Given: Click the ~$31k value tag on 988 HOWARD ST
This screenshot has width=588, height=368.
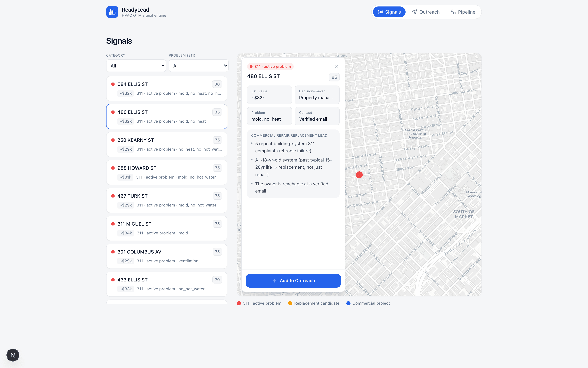Looking at the screenshot, I should [125, 177].
